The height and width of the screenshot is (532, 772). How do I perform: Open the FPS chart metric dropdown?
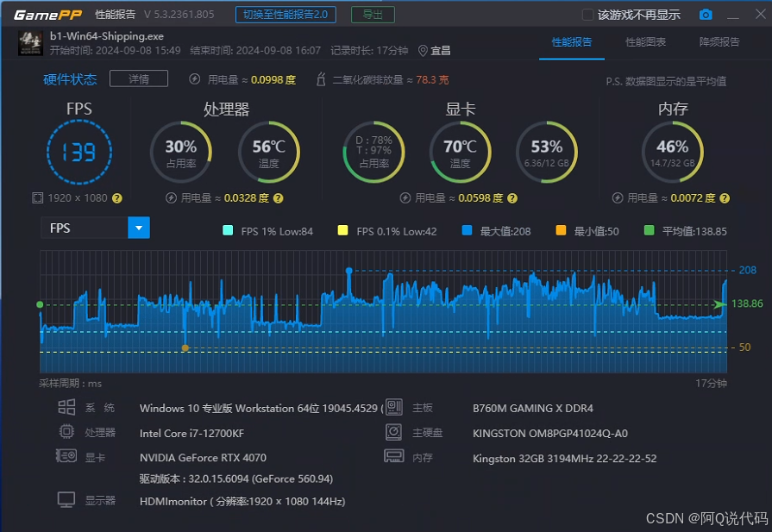pos(138,228)
